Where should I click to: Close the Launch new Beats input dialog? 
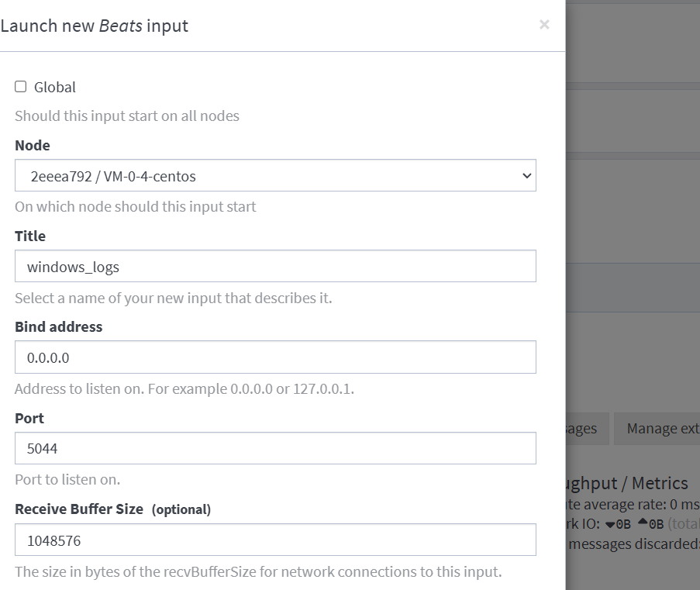543,25
